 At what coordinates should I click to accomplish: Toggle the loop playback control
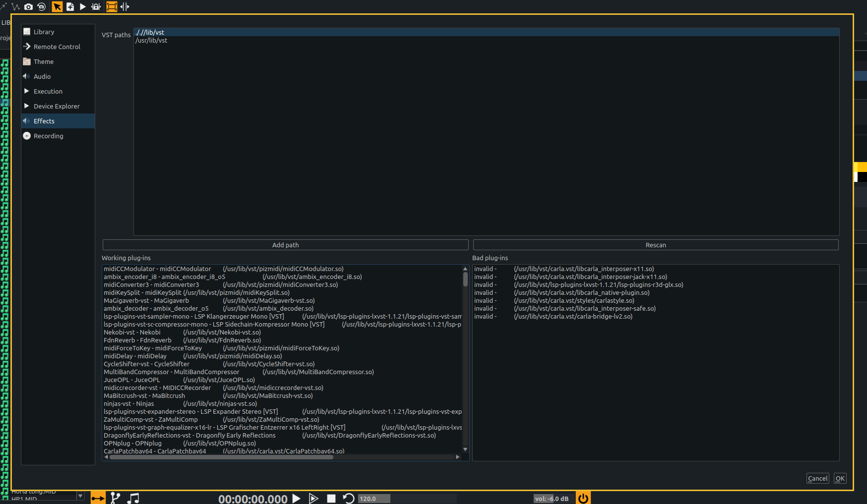click(348, 498)
